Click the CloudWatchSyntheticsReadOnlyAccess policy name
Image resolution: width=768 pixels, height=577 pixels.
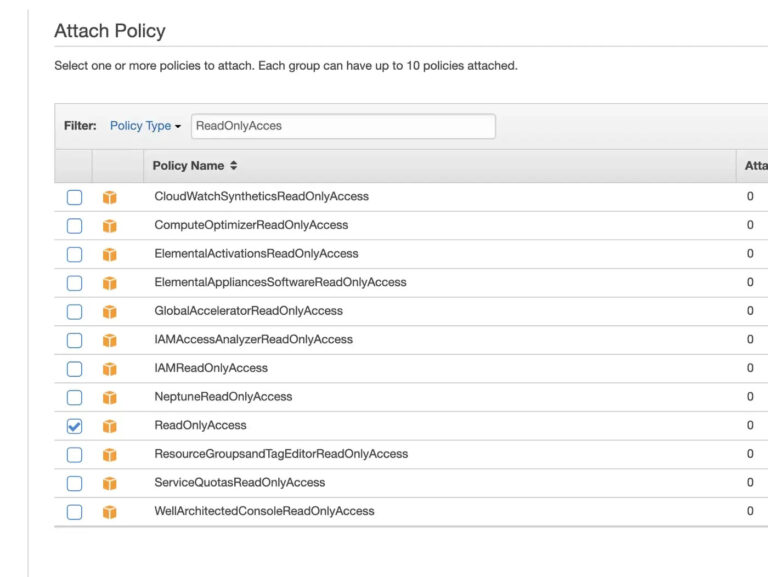pos(261,196)
